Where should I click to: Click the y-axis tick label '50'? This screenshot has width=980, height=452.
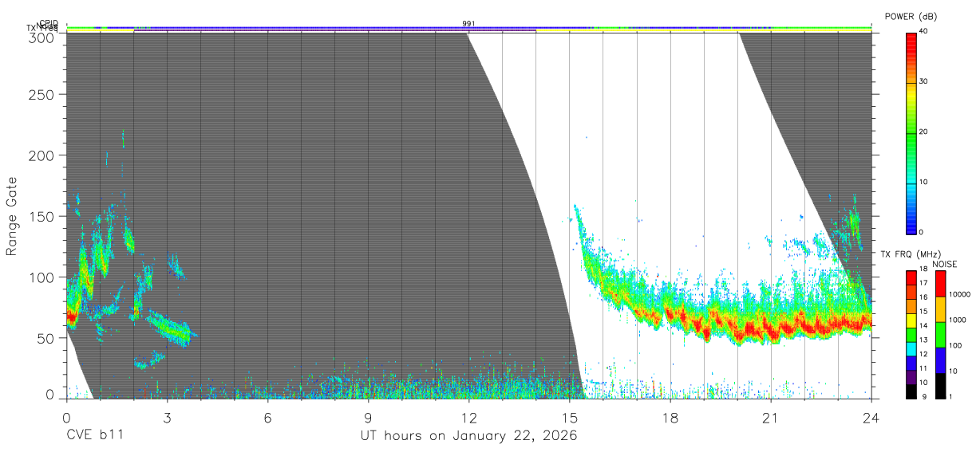pos(46,338)
